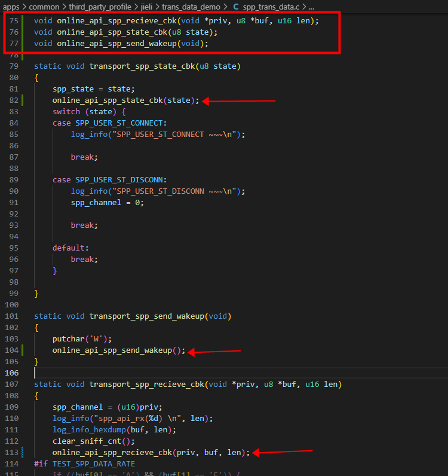Place cursor on 'transport_spp_recieve_cbk' function name

146,385
